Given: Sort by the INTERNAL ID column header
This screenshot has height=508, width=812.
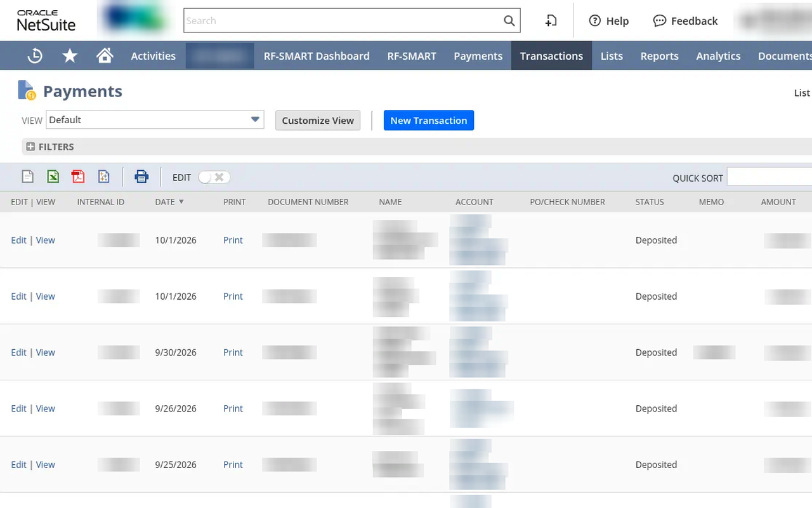Looking at the screenshot, I should click(x=101, y=202).
